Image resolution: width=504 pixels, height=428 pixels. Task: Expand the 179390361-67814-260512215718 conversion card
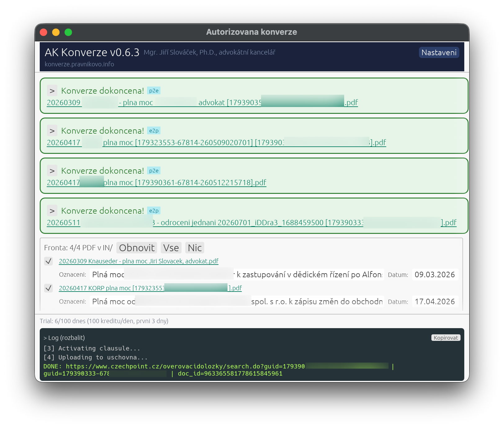click(52, 171)
